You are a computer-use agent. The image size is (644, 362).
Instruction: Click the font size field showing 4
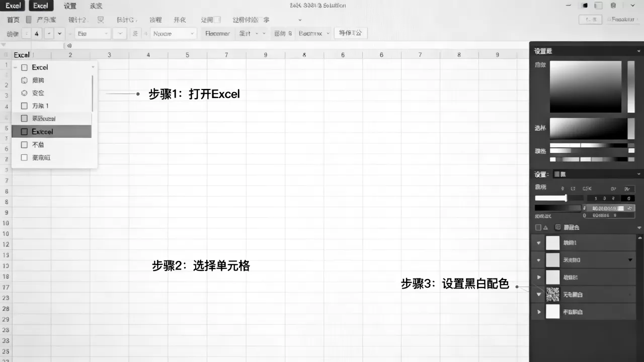[37, 34]
